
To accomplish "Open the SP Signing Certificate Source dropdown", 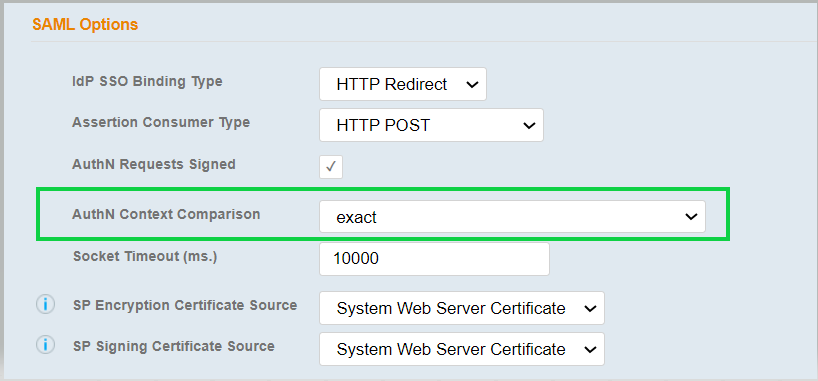I will pyautogui.click(x=462, y=349).
